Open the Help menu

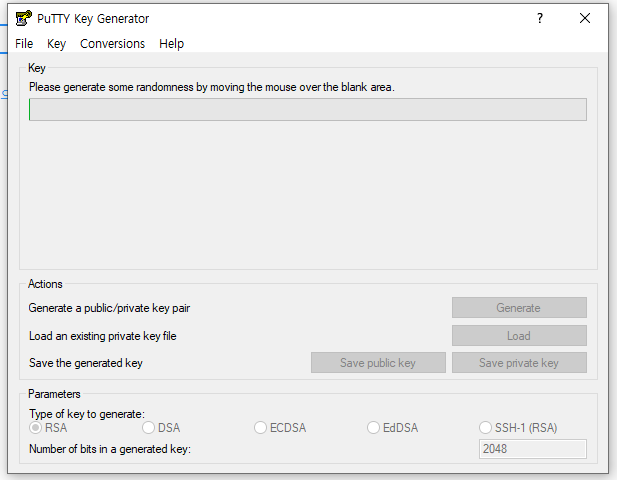(x=171, y=44)
